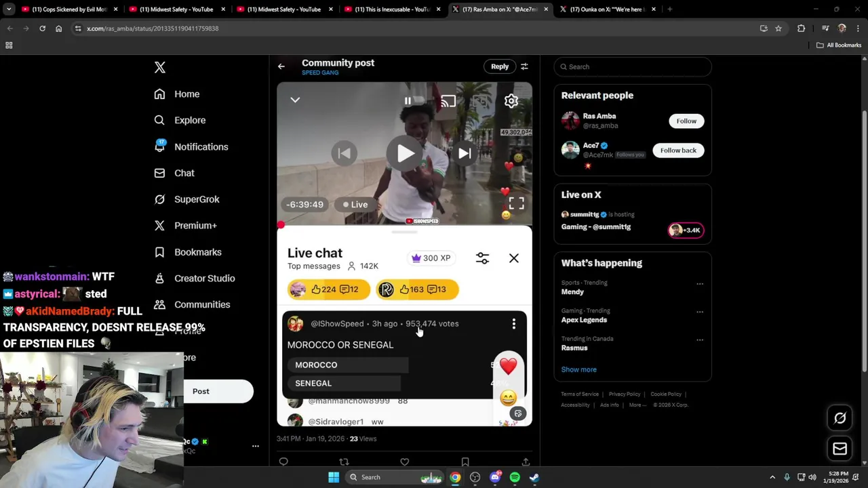Send a heart reaction in chat
Screen dimensions: 868x488
point(508,366)
